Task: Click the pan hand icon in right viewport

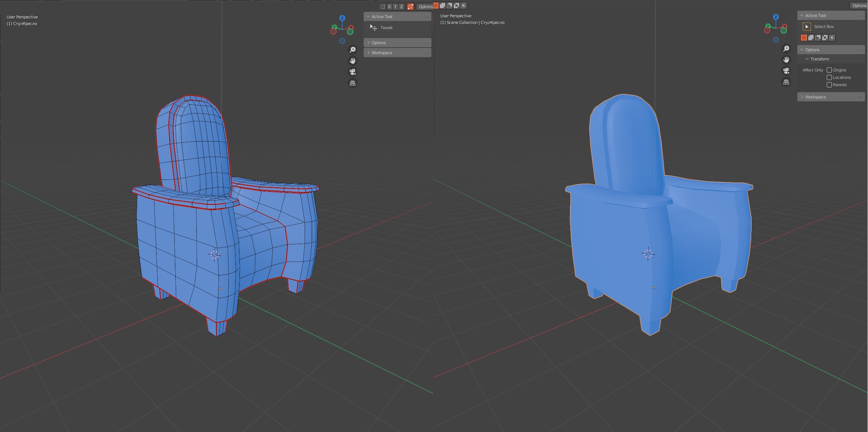Action: click(786, 60)
